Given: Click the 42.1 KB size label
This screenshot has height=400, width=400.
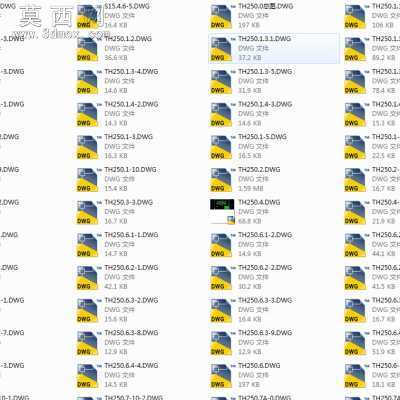Looking at the screenshot, I should [116, 287].
